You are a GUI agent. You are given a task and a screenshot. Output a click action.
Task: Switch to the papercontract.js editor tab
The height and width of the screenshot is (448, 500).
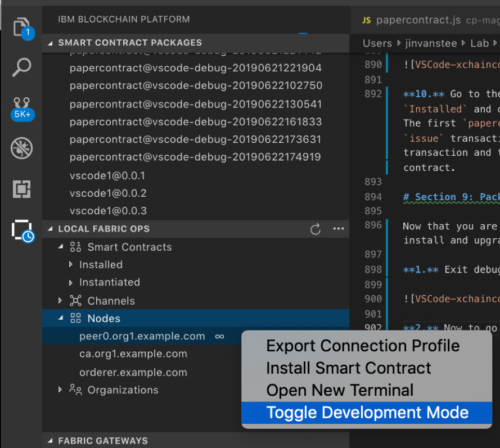click(425, 20)
